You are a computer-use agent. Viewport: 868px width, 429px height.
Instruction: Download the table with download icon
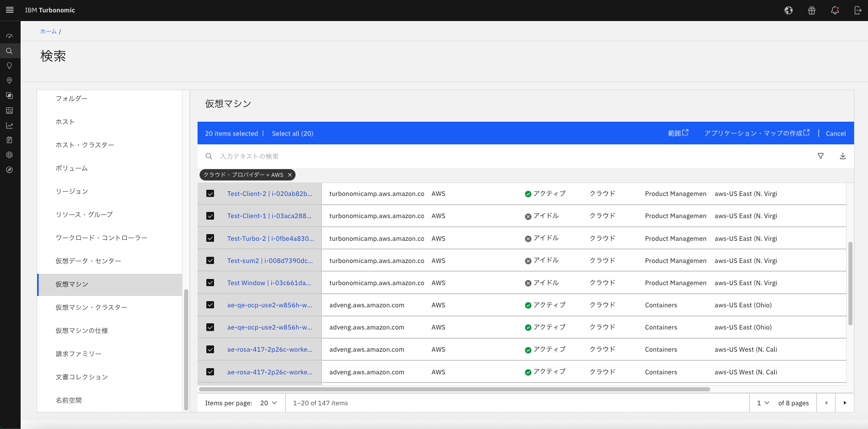(x=843, y=156)
